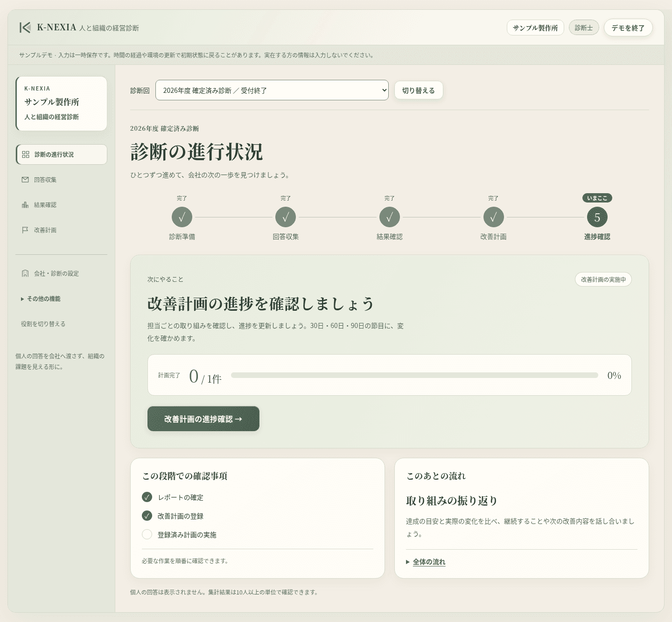Click the 診断の進行状況 page title
Viewport: 672px width, 622px height.
point(196,152)
